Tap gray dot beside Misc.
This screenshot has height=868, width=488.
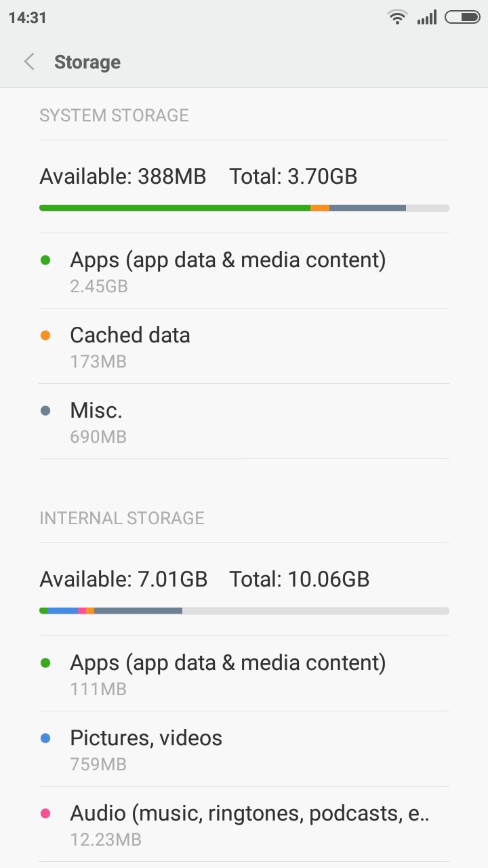click(x=45, y=410)
